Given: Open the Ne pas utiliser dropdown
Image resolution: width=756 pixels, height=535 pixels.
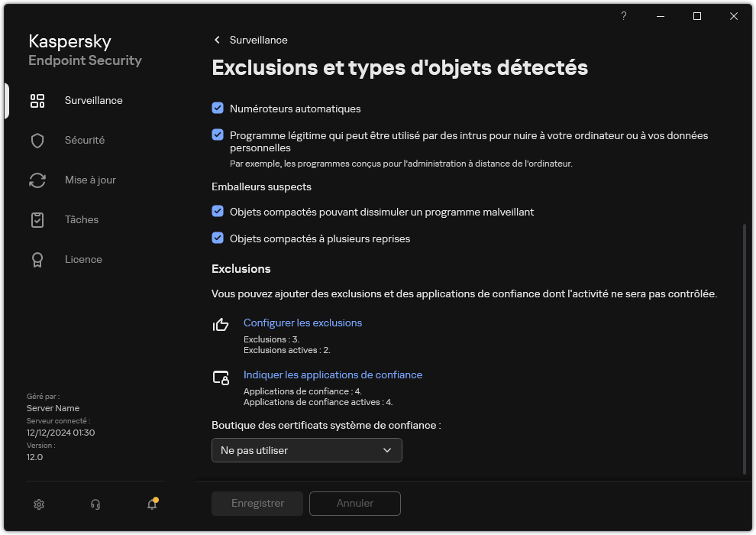Looking at the screenshot, I should tap(306, 450).
